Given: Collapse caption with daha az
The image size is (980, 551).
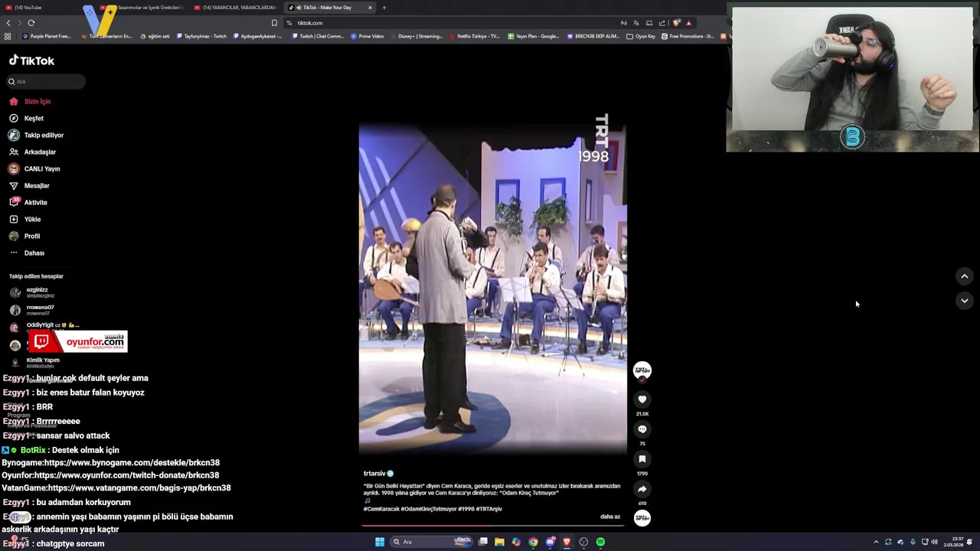Looking at the screenshot, I should point(610,517).
